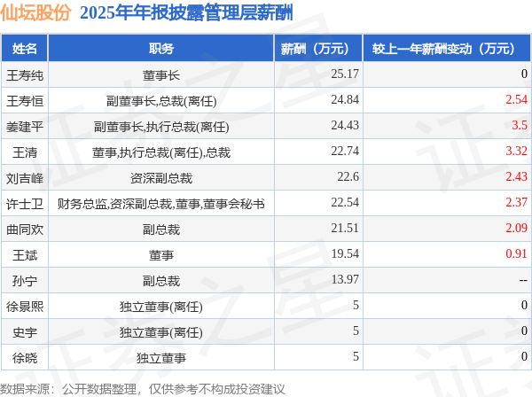Click the heading 2025年年报披露管理层薪酬
Screen dimensions: 532x397
186,13
